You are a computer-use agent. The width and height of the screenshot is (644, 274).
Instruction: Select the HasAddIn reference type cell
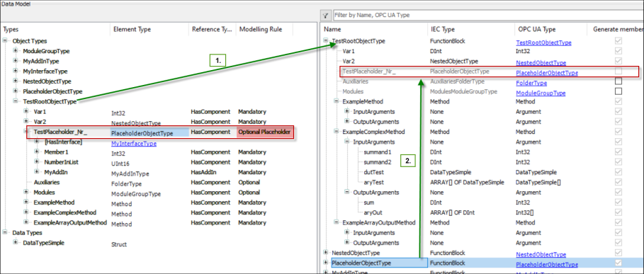(204, 172)
